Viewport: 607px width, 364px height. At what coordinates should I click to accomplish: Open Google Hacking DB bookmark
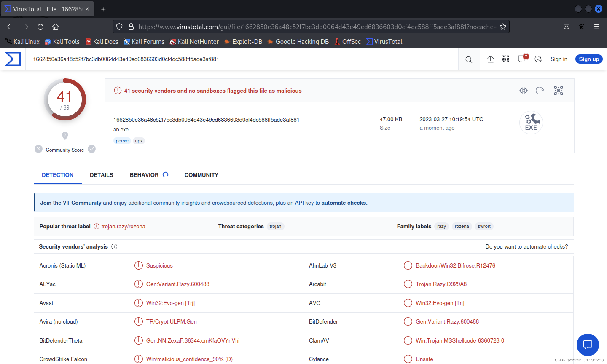click(x=298, y=41)
